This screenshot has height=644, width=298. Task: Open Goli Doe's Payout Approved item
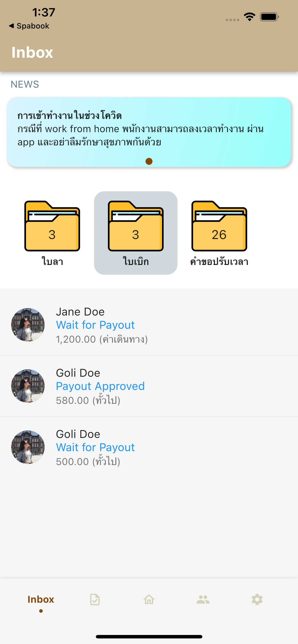pos(149,386)
